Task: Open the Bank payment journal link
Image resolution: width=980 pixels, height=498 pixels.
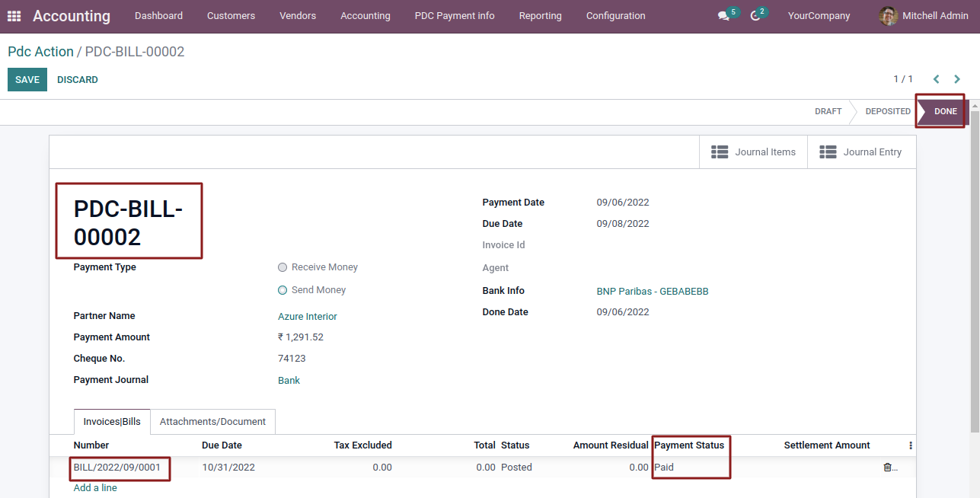Action: click(289, 381)
